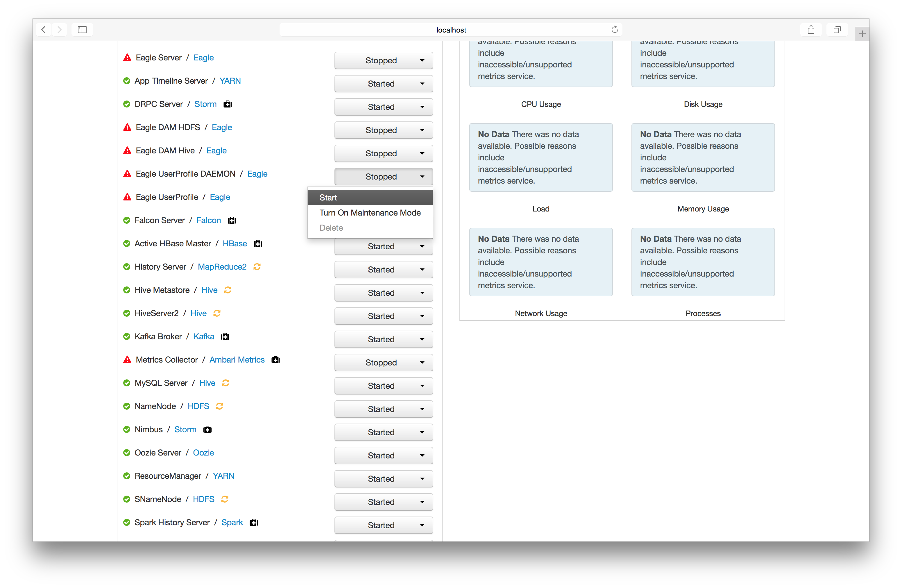Click the browser share icon
Viewport: 902px width, 588px height.
click(x=811, y=30)
